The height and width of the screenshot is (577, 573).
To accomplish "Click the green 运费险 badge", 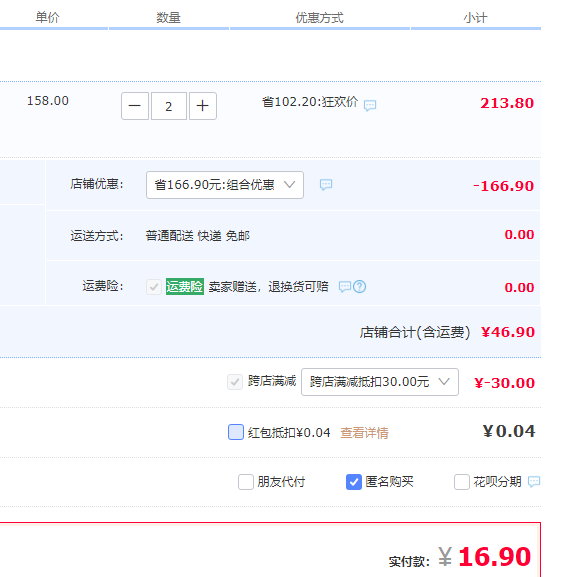I will coord(185,286).
